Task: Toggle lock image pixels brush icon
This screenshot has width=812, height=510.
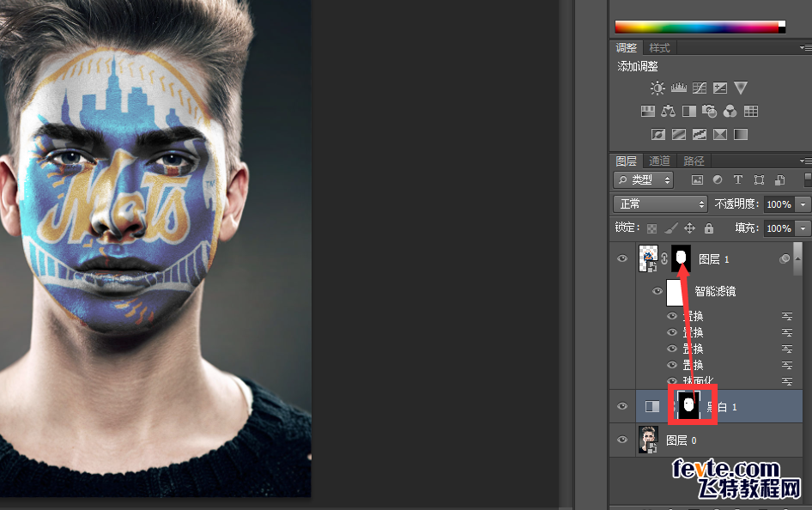Action: 671,228
